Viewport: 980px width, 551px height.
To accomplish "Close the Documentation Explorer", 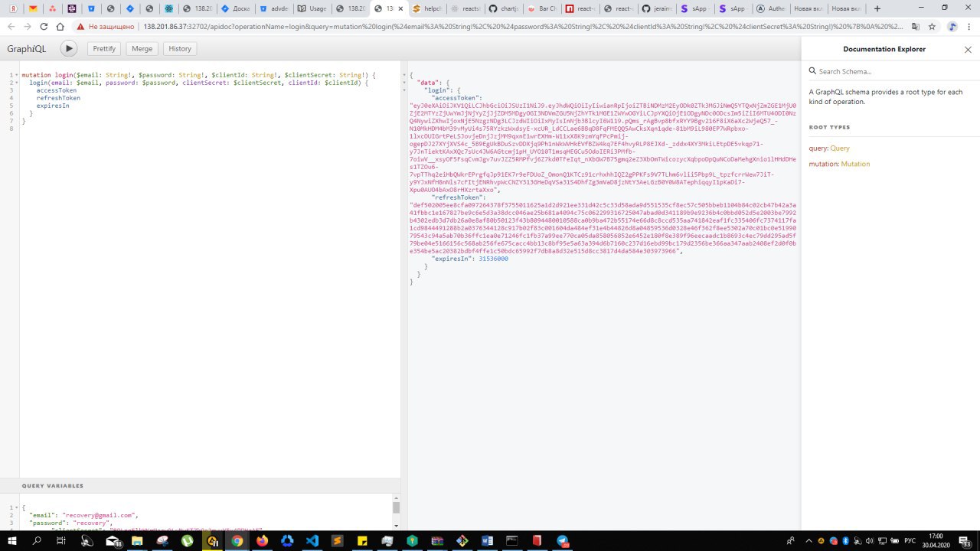I will click(968, 49).
